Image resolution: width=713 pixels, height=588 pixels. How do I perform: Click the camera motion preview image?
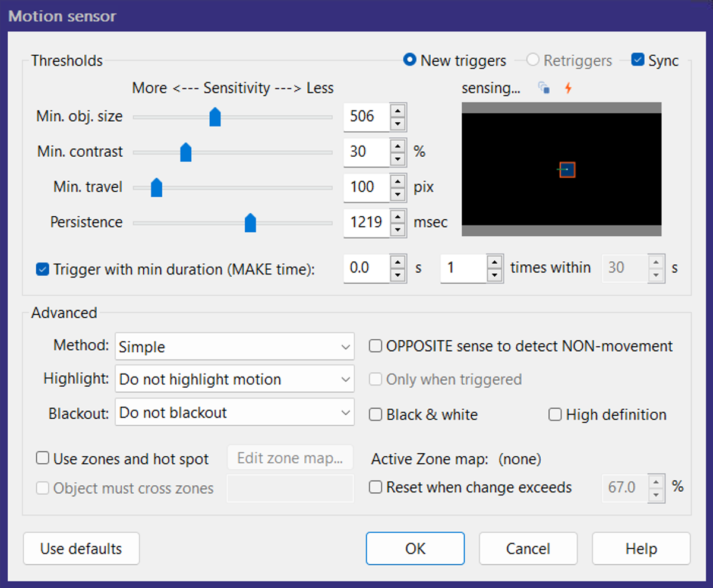(561, 169)
